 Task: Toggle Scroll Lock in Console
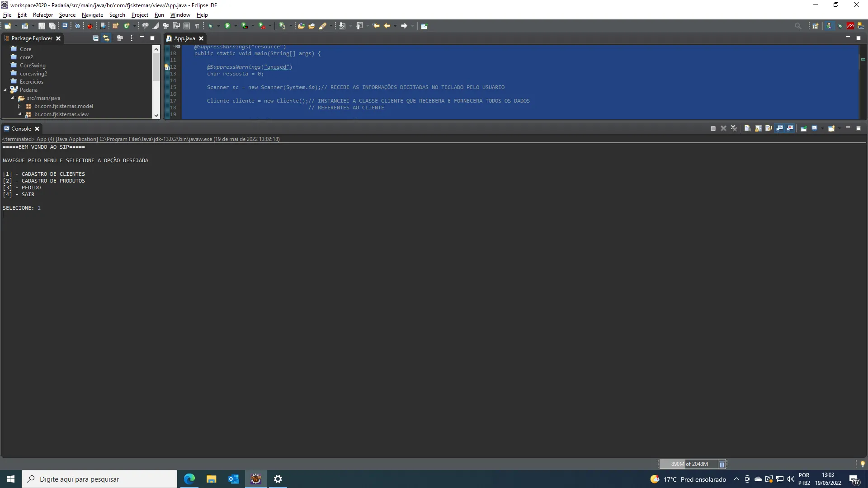tap(758, 129)
